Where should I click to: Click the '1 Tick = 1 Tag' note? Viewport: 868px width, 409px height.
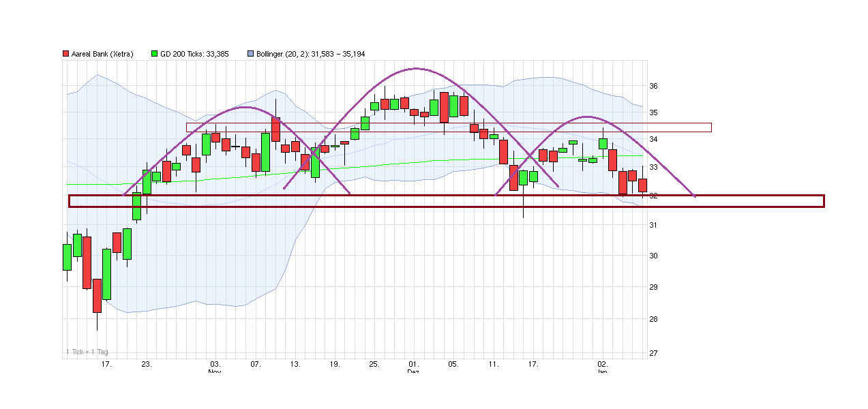point(87,352)
